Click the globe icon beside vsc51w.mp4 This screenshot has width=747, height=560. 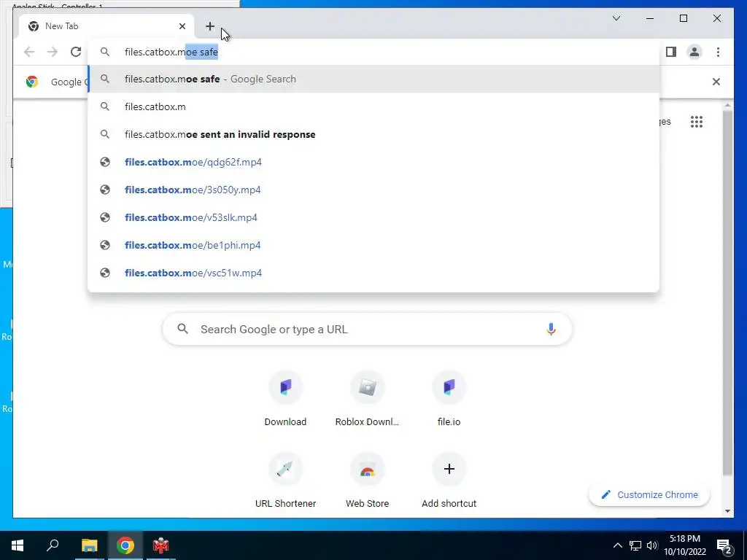(x=105, y=273)
